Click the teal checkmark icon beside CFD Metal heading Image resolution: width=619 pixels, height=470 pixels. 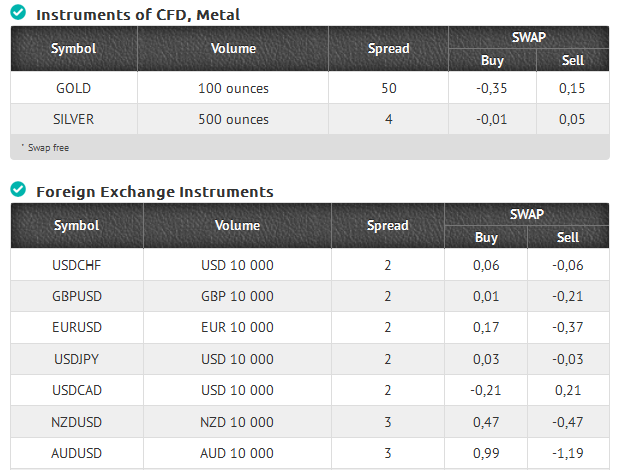point(18,12)
